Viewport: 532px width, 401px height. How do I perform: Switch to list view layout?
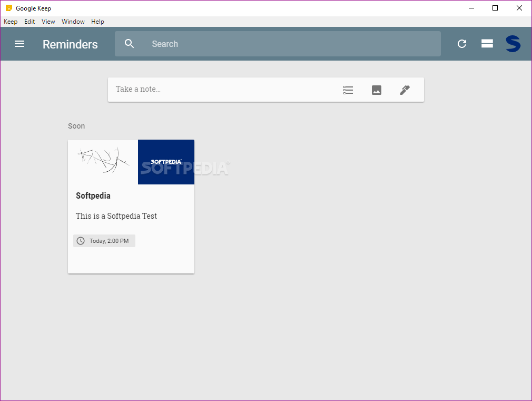pyautogui.click(x=487, y=43)
